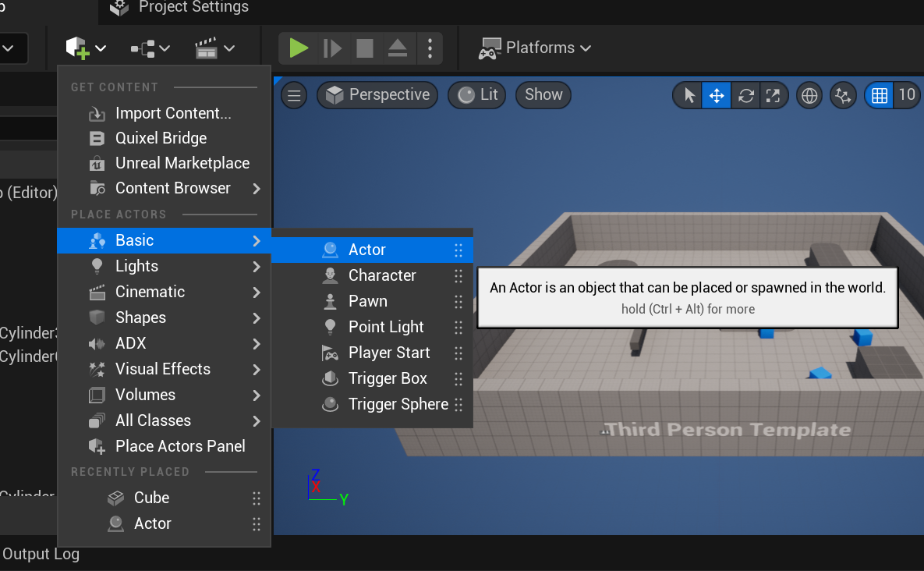Viewport: 924px width, 571px height.
Task: Expand the ADX submenu
Action: pos(164,343)
